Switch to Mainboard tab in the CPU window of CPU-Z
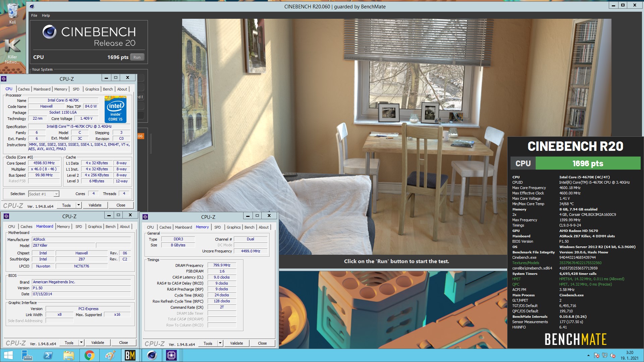644x362 pixels. [42, 89]
